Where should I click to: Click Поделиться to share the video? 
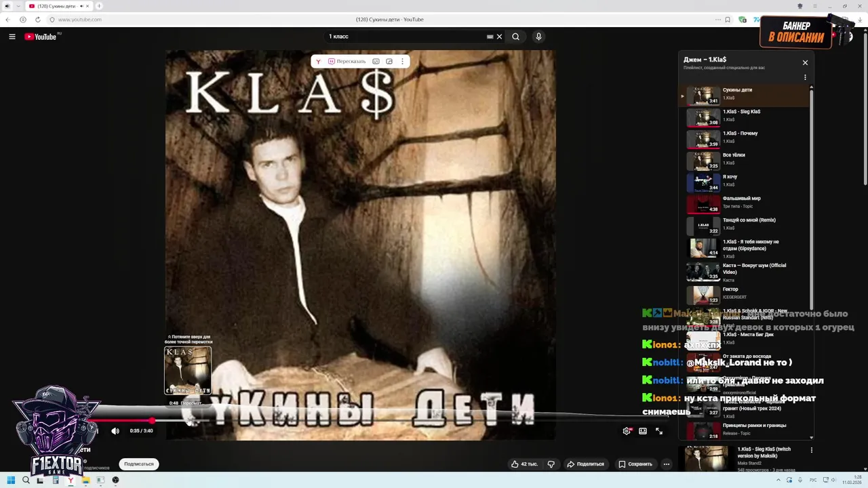[585, 464]
